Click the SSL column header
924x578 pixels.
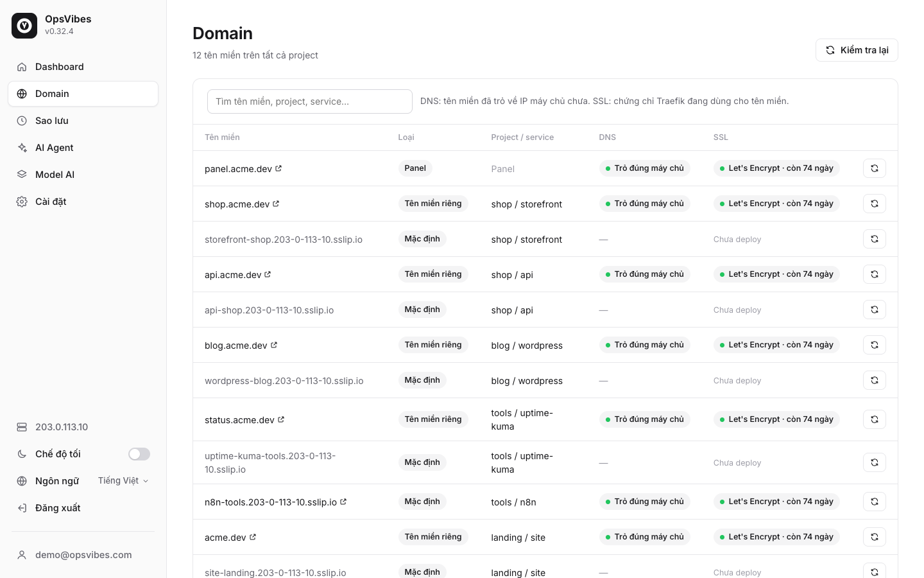tap(721, 137)
